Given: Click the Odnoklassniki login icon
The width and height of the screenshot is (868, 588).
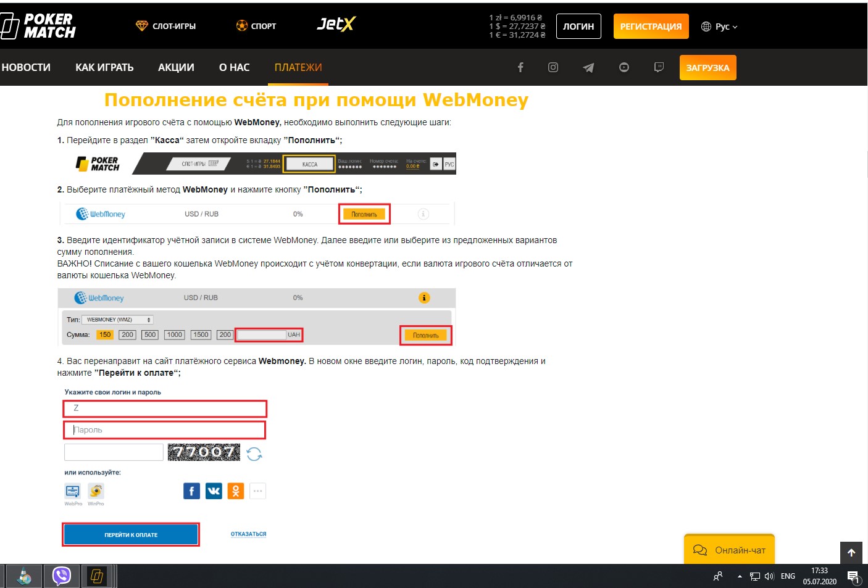Looking at the screenshot, I should [236, 491].
